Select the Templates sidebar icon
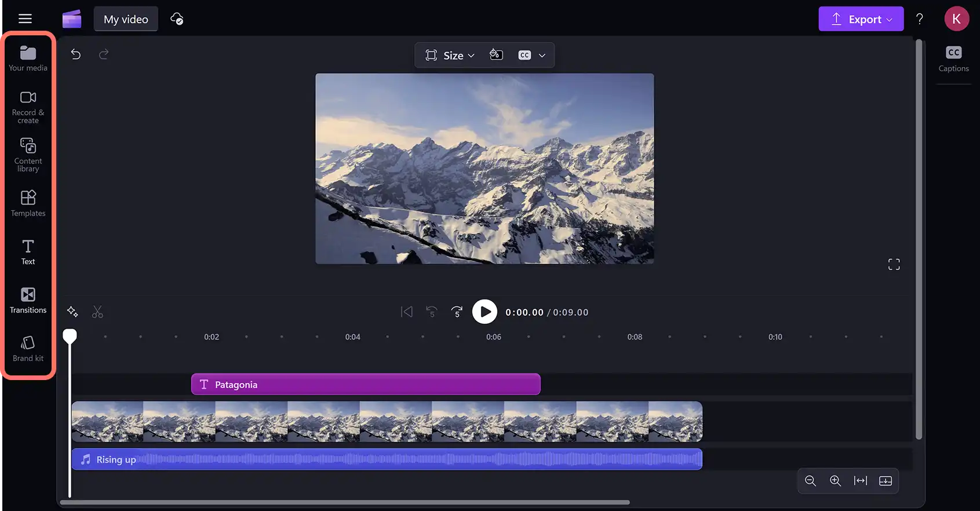This screenshot has height=511, width=980. (x=28, y=203)
